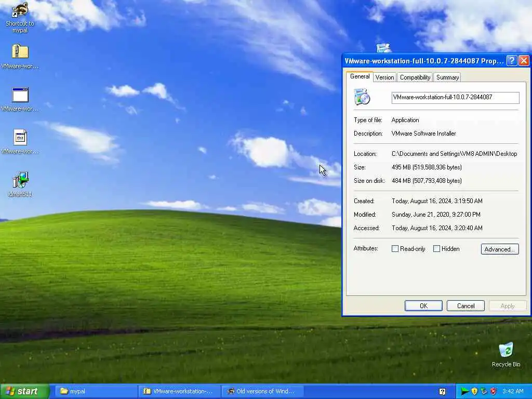532x399 pixels.
Task: Click the file name input field
Action: pyautogui.click(x=455, y=97)
